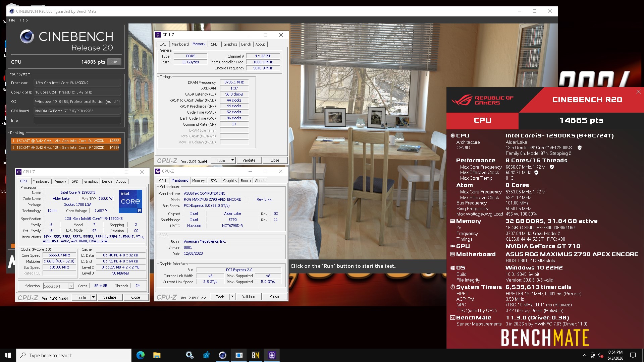This screenshot has height=362, width=644.
Task: Click the Windows logo beside OS section
Action: (x=452, y=268)
